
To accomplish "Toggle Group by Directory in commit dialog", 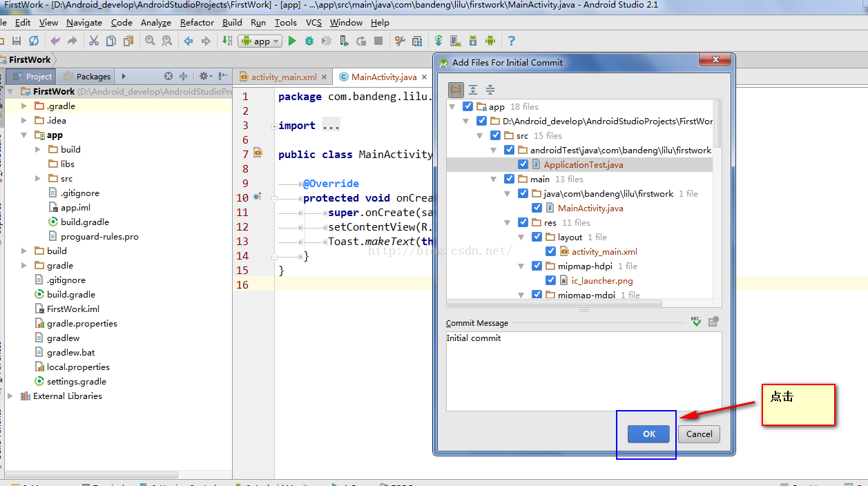I will tap(456, 90).
